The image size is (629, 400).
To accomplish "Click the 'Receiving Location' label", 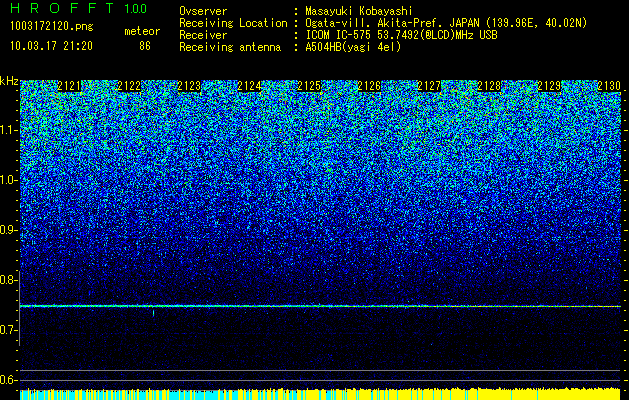I will 233,23.
